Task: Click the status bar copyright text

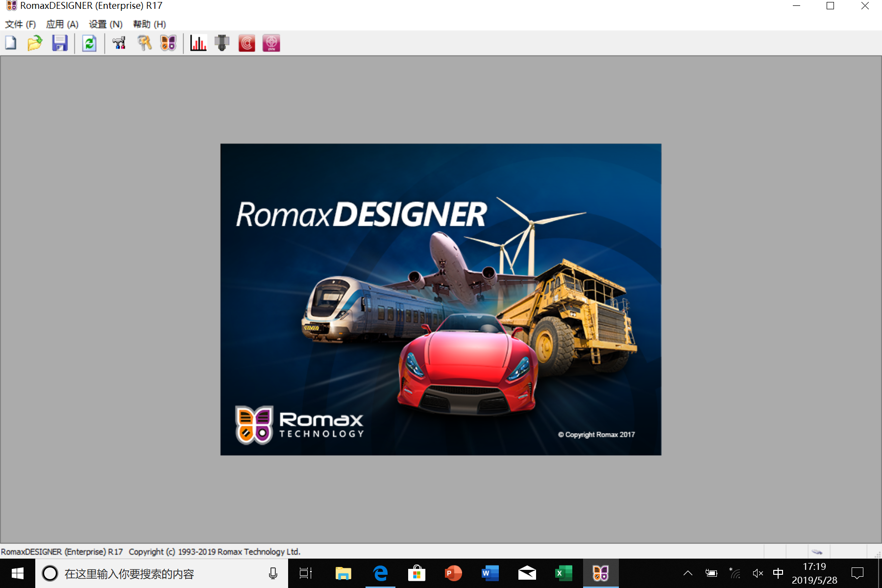Action: point(150,552)
